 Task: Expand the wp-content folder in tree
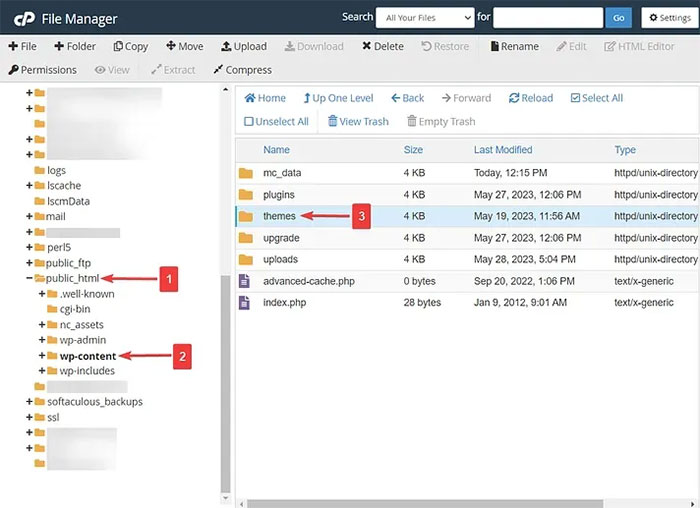coord(42,356)
